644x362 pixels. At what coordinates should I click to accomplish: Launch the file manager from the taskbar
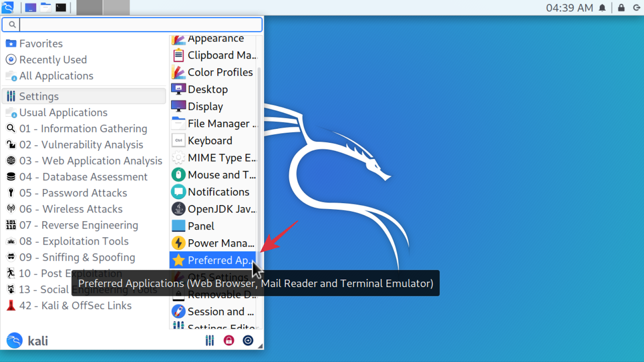(x=45, y=7)
